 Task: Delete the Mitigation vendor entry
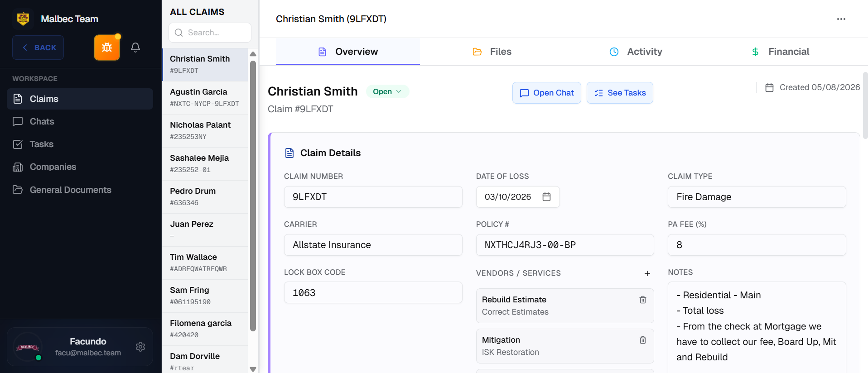[643, 340]
